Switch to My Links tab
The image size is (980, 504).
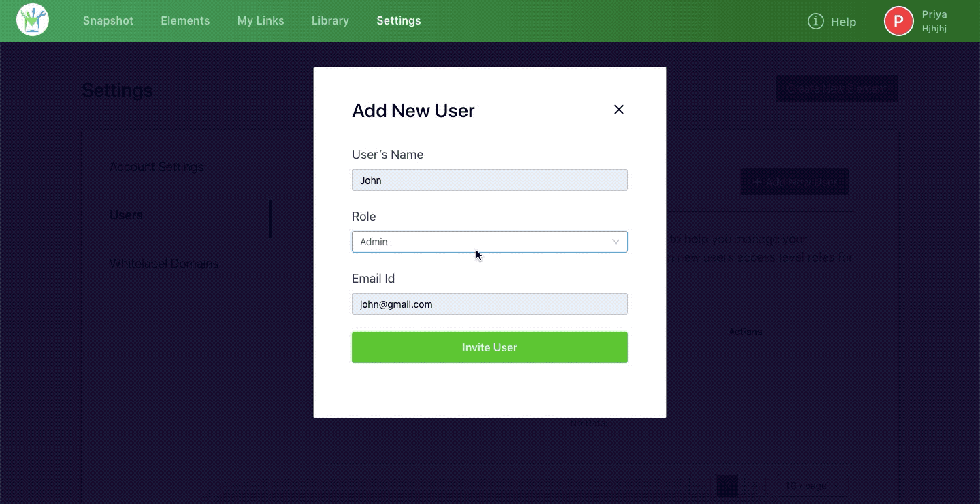click(x=261, y=21)
